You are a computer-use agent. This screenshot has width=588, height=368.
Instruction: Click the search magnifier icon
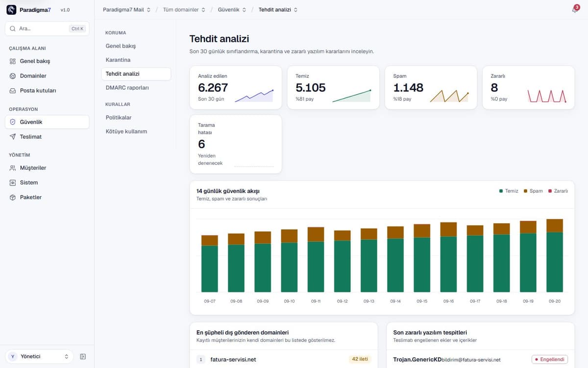pyautogui.click(x=13, y=28)
